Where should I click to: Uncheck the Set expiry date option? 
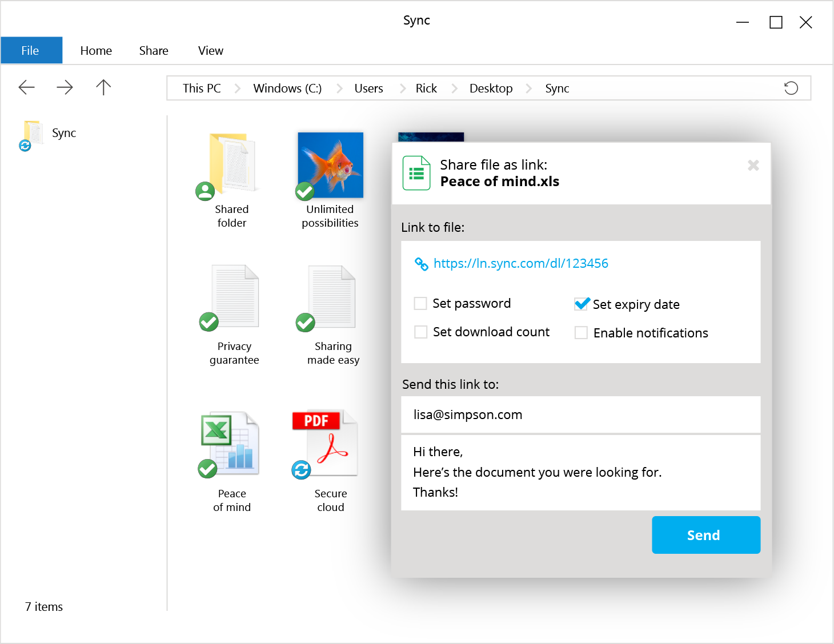pyautogui.click(x=581, y=304)
